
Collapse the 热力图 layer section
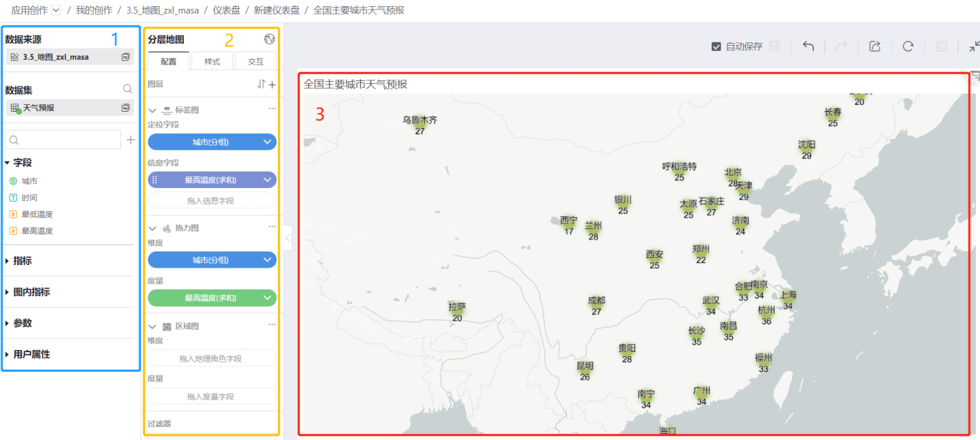point(152,228)
